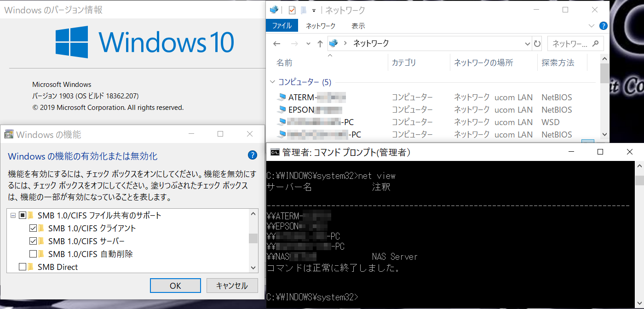Click the Windows の機能 title bar icon
The width and height of the screenshot is (644, 309).
[9, 134]
